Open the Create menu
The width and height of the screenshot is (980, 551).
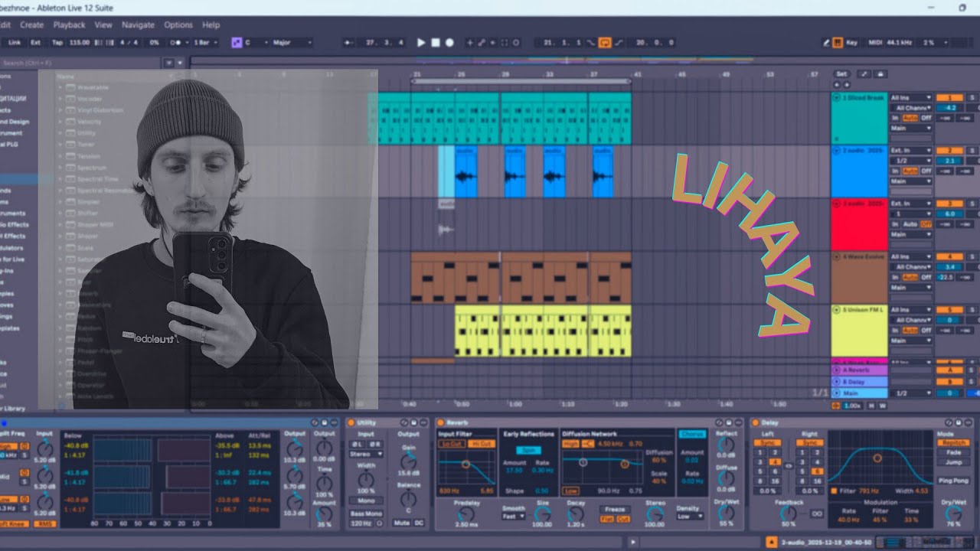tap(31, 25)
